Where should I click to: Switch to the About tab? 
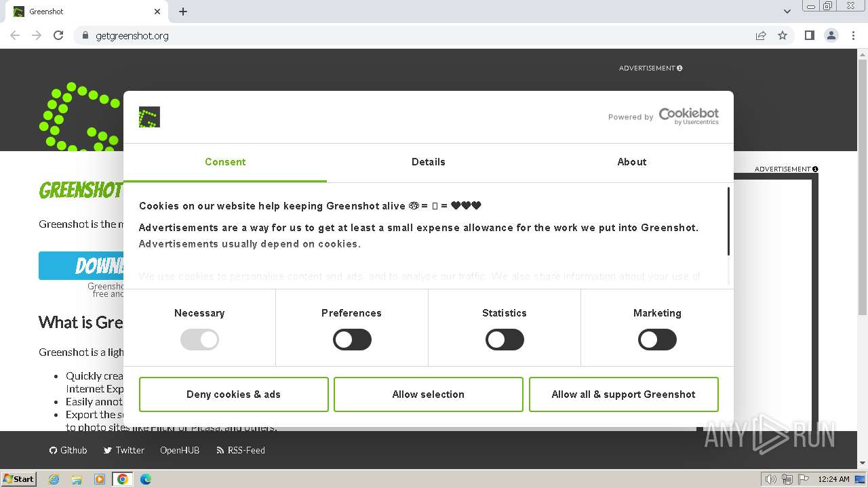(x=632, y=162)
